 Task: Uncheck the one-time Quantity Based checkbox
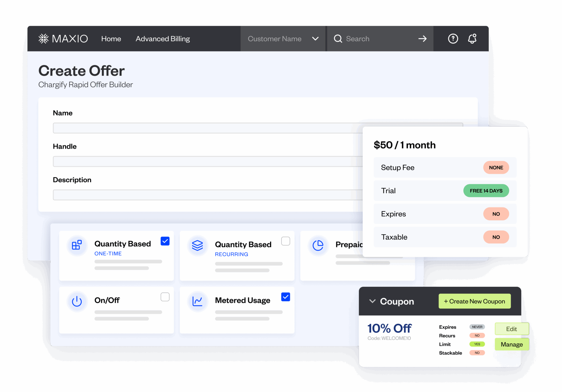pyautogui.click(x=165, y=241)
